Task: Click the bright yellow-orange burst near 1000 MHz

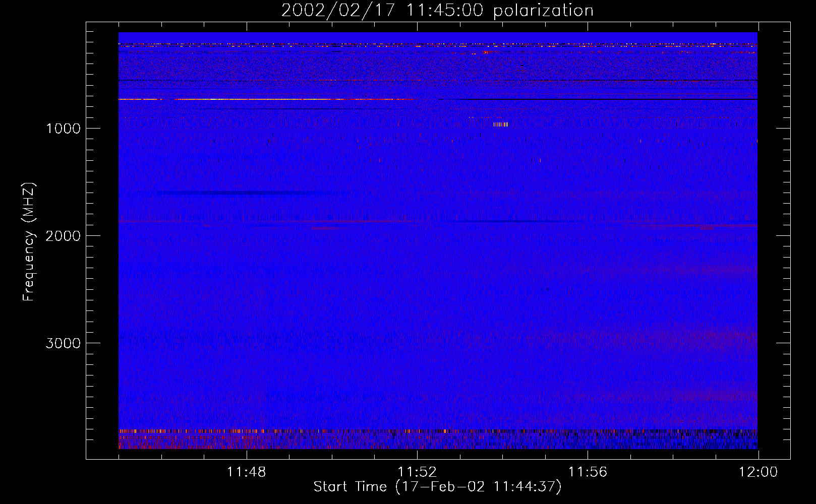Action: click(501, 124)
